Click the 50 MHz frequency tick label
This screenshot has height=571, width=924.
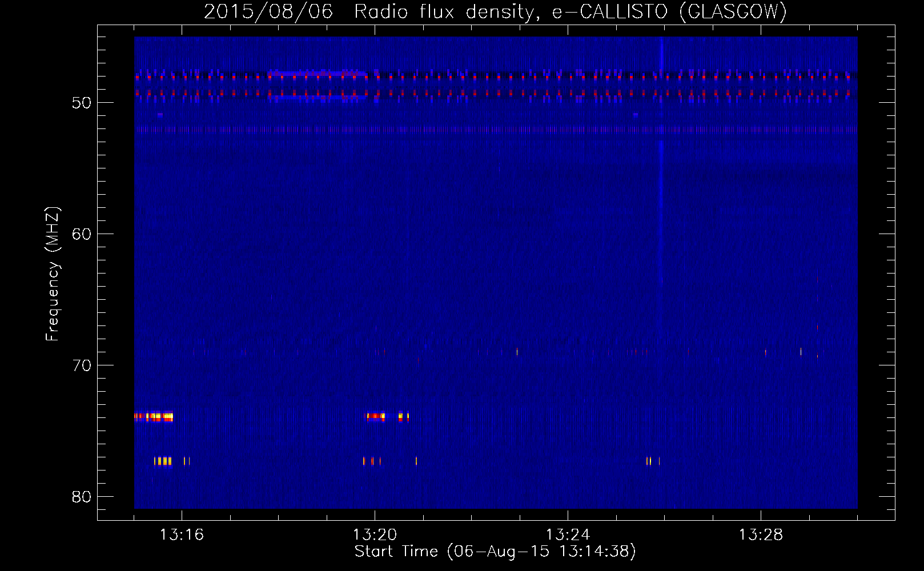click(x=82, y=103)
